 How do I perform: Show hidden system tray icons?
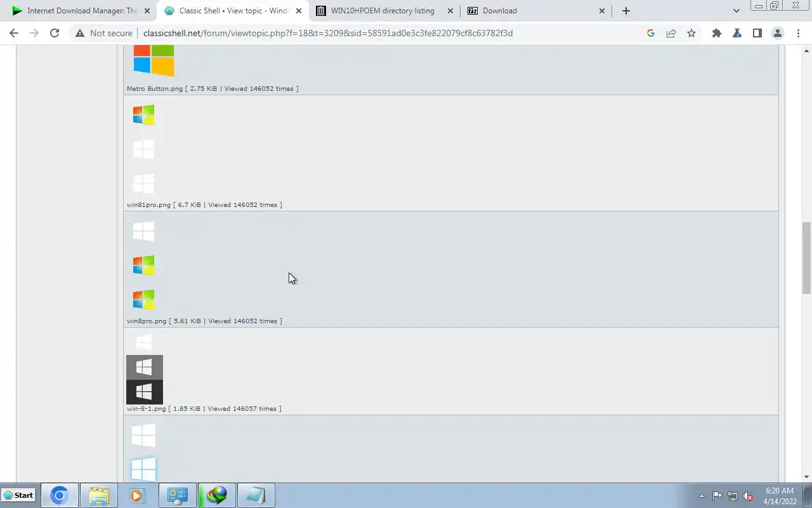click(x=702, y=496)
